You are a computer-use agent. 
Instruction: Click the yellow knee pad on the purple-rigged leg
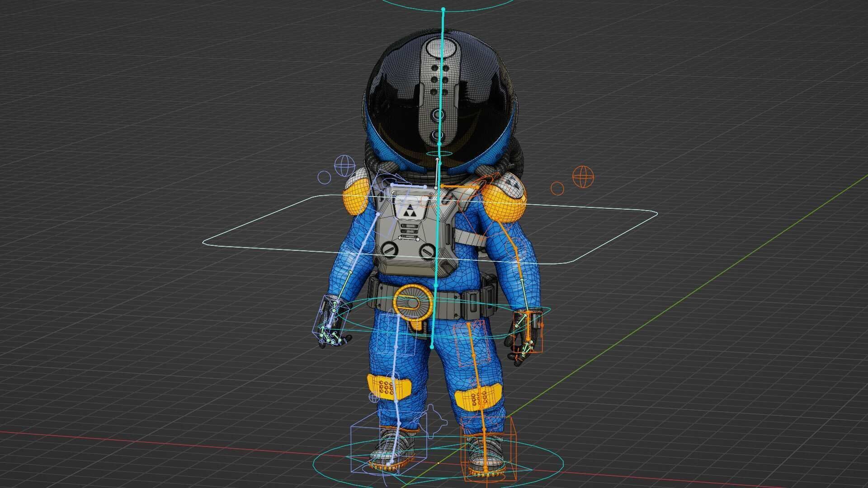389,388
